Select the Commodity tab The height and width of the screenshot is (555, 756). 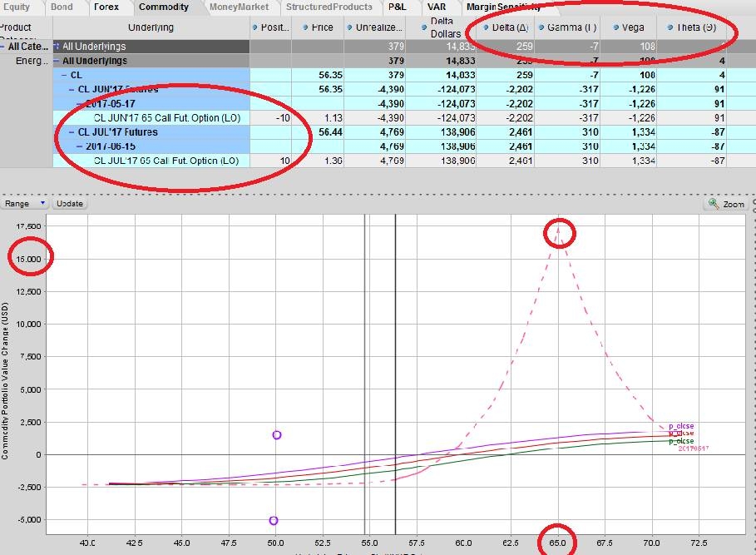164,7
